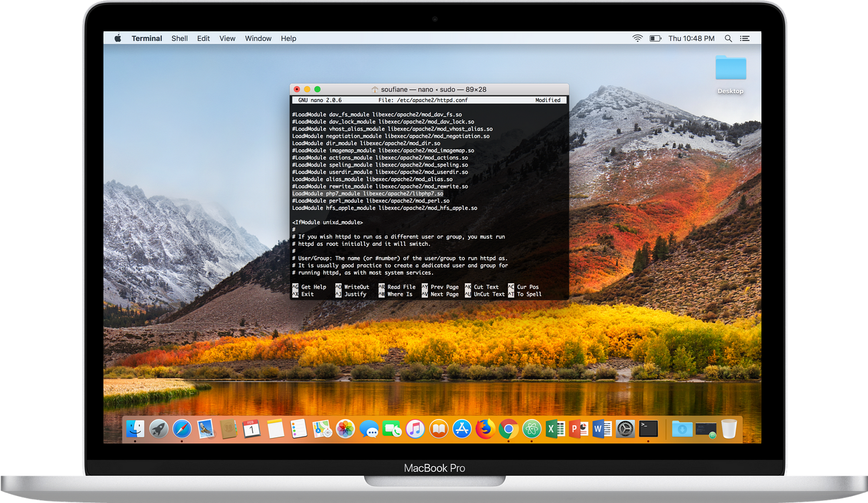868x503 pixels.
Task: Minimize Terminal window with yellow button
Action: (x=307, y=89)
